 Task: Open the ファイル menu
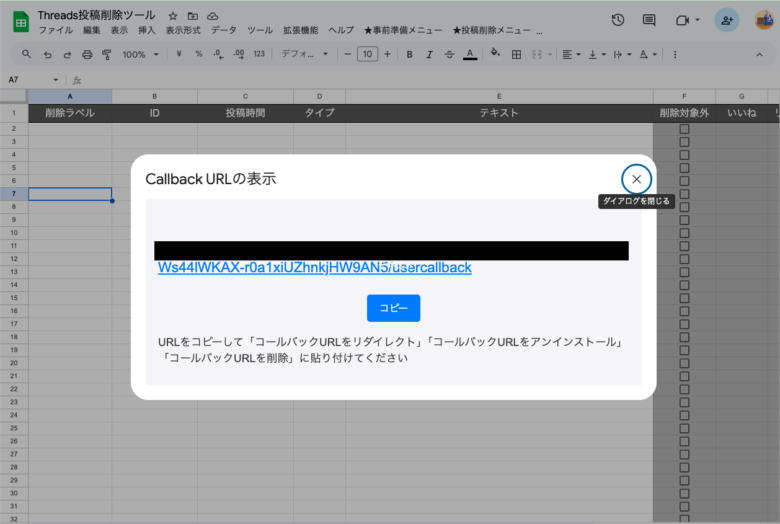click(x=56, y=30)
